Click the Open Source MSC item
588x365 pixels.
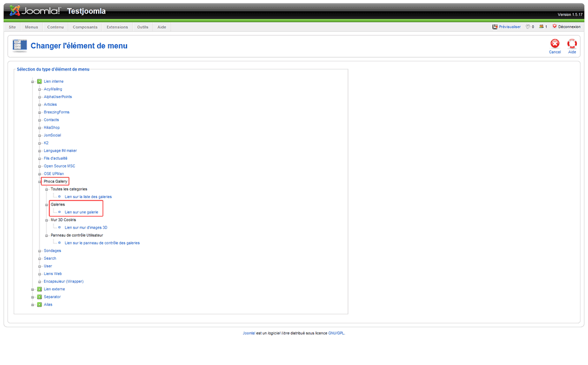59,166
